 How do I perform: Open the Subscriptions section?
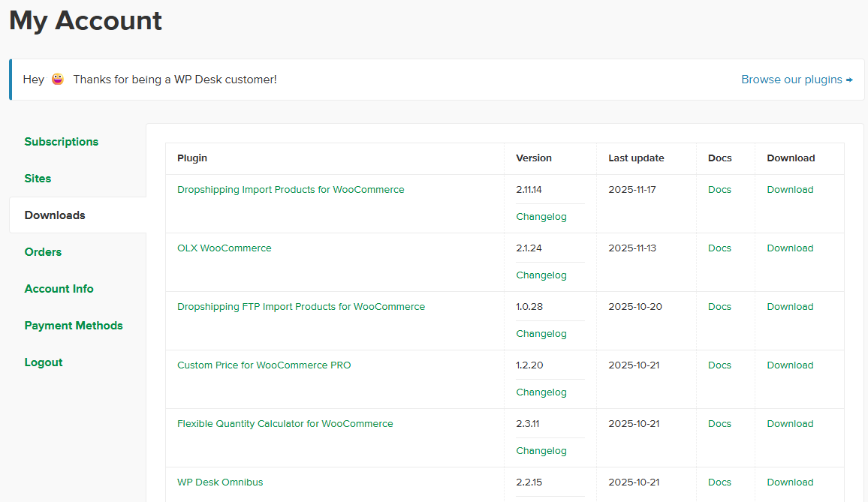point(62,142)
